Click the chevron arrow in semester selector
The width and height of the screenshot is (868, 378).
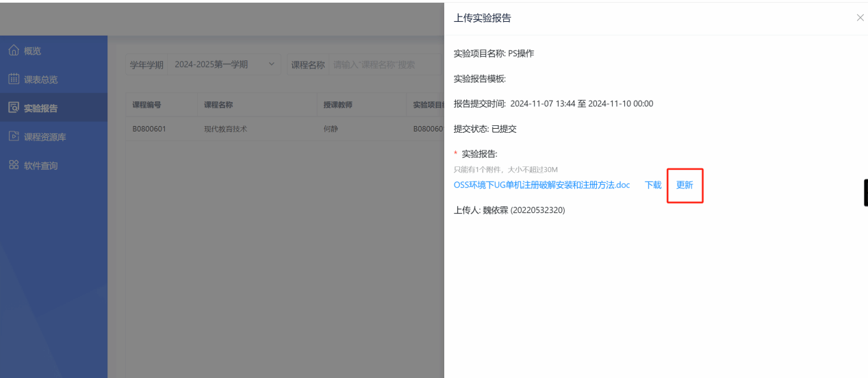(271, 64)
